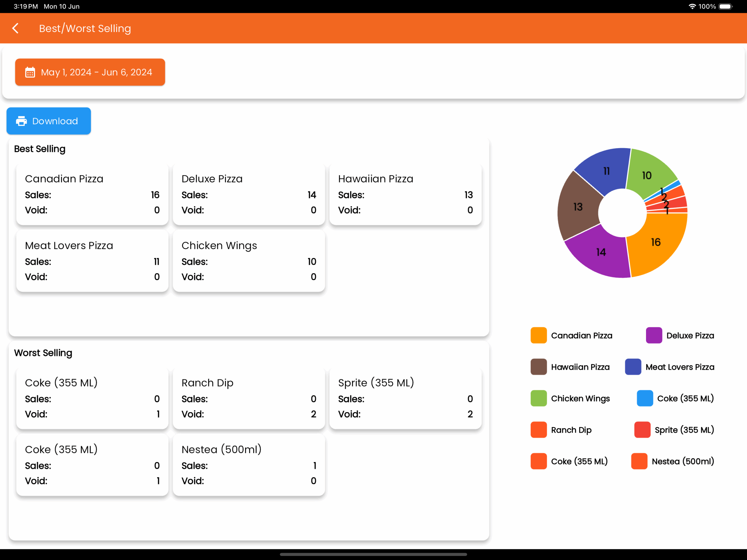747x560 pixels.
Task: Select the Sprite (355 ML) card
Action: [x=405, y=398]
